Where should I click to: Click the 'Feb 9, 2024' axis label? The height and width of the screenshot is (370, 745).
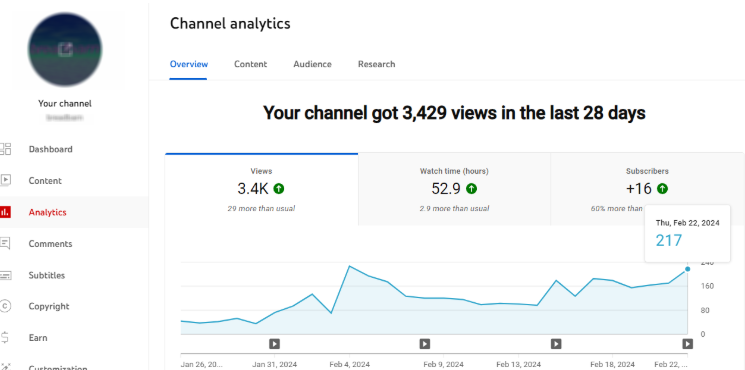pyautogui.click(x=443, y=364)
